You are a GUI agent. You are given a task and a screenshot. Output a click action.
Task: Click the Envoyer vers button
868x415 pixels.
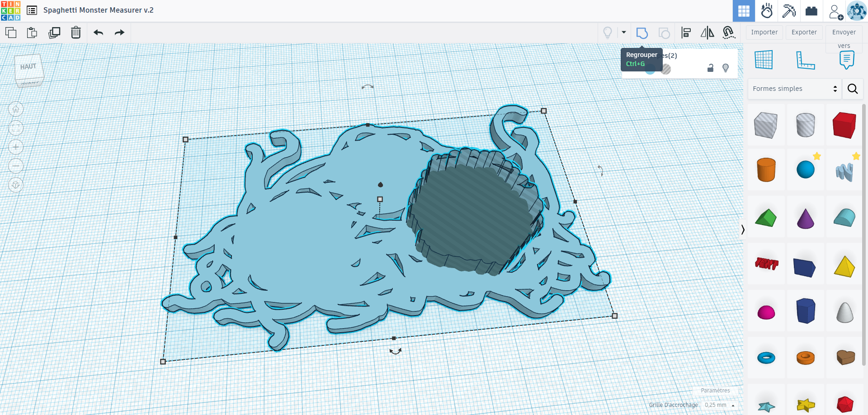(x=844, y=38)
